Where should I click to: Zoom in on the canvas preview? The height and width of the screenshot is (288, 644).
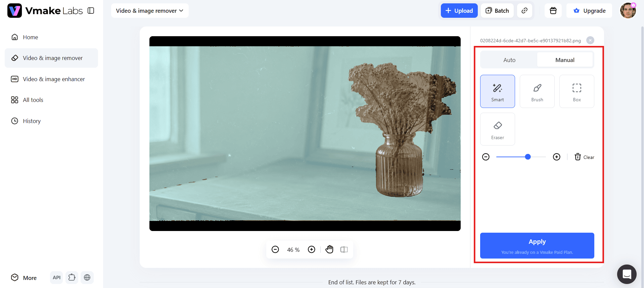click(312, 249)
